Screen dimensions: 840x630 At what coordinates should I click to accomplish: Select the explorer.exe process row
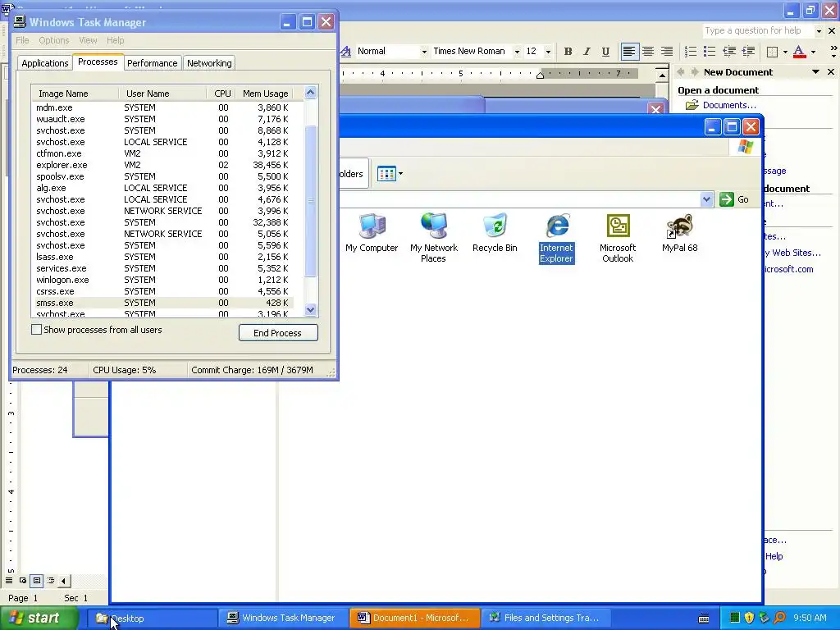[x=163, y=165]
